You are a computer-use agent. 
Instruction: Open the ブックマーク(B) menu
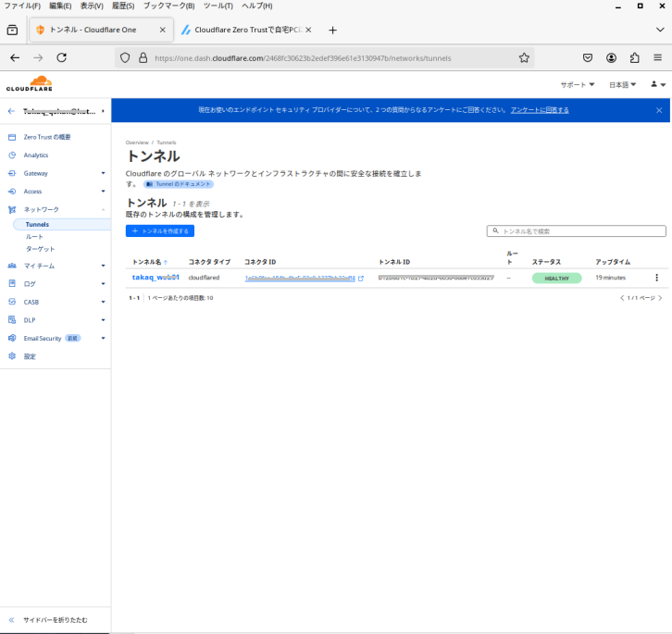click(x=163, y=6)
